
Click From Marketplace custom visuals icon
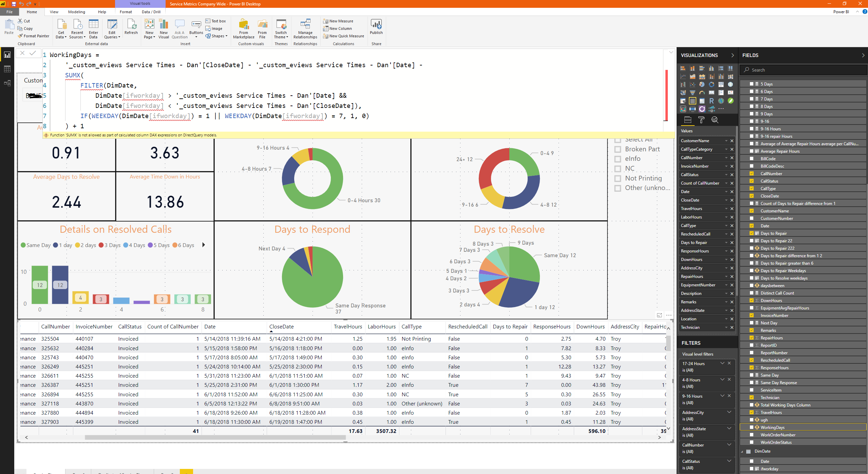point(244,29)
